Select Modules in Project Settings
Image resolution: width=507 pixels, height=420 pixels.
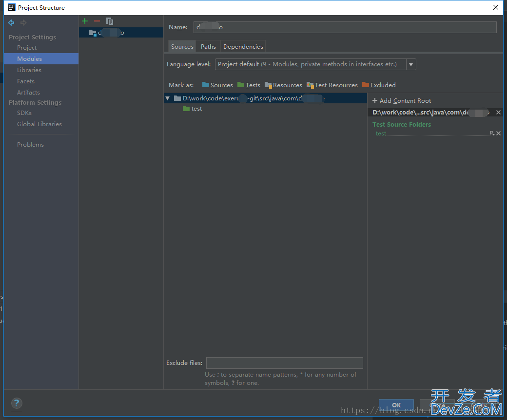[41, 59]
